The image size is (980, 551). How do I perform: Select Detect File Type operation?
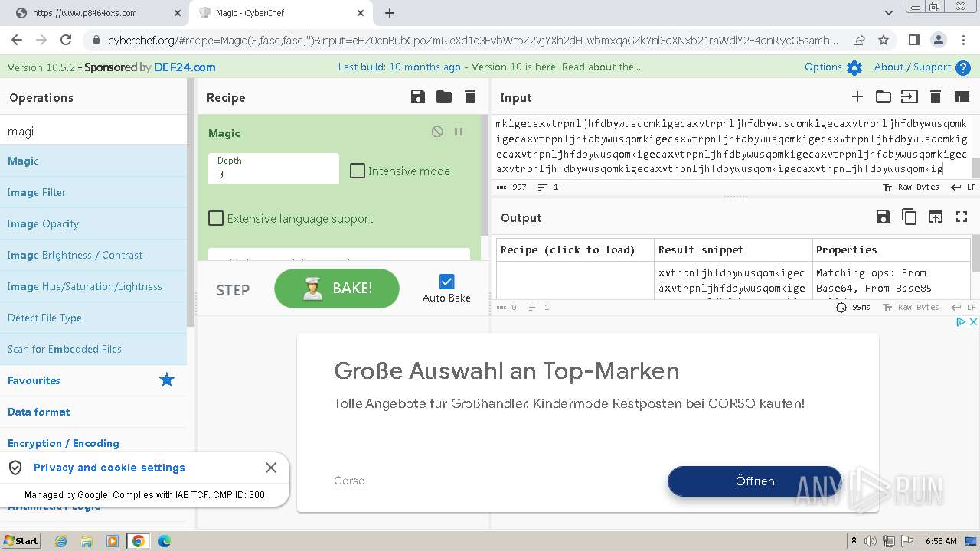pos(93,318)
